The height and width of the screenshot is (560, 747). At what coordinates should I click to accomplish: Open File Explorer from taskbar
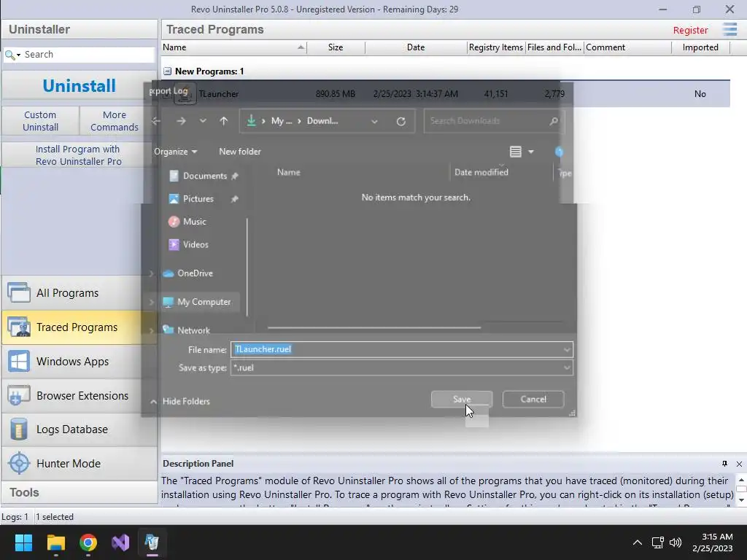pos(55,542)
